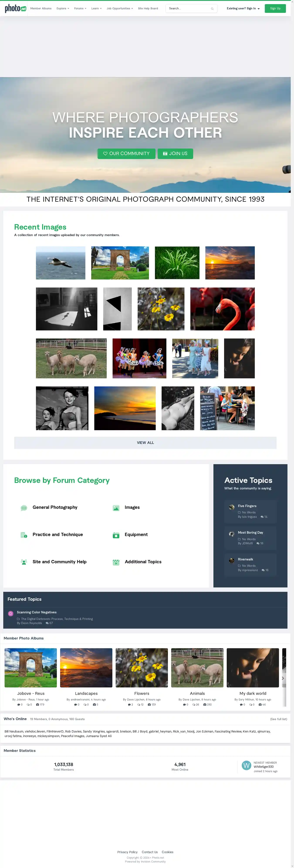Click the VIEW ALL images button
This screenshot has width=294, height=868.
coord(145,443)
